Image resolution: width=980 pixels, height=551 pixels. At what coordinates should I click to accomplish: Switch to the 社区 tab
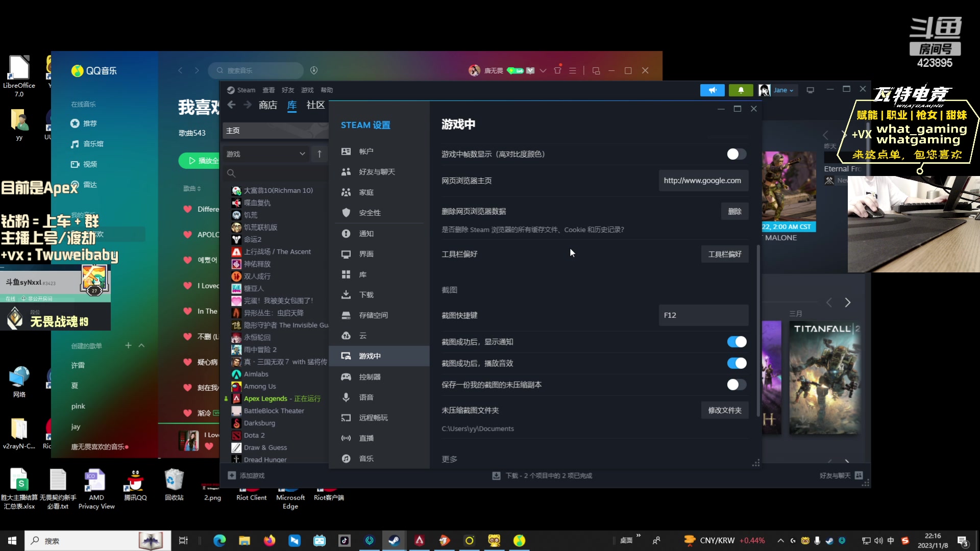click(315, 105)
